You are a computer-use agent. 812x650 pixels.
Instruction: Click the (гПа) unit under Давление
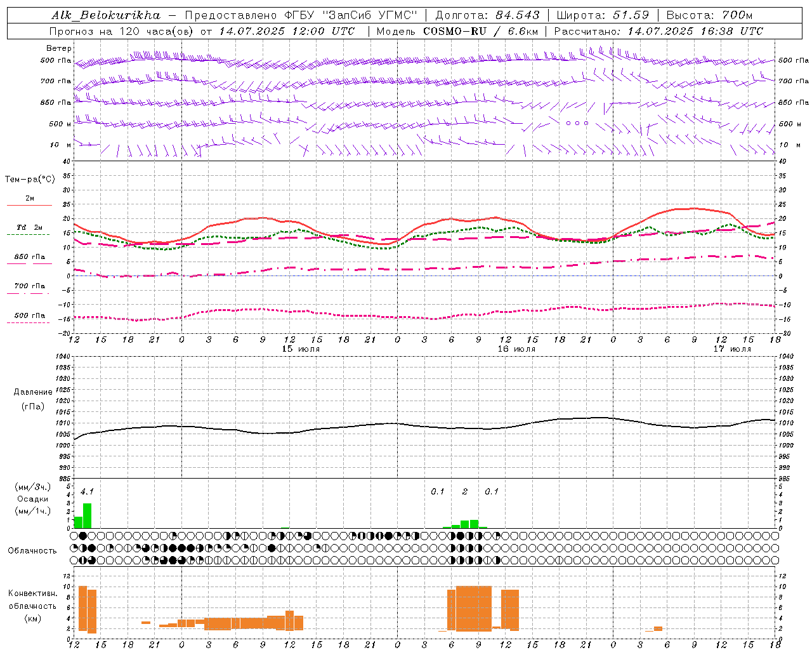pyautogui.click(x=33, y=407)
